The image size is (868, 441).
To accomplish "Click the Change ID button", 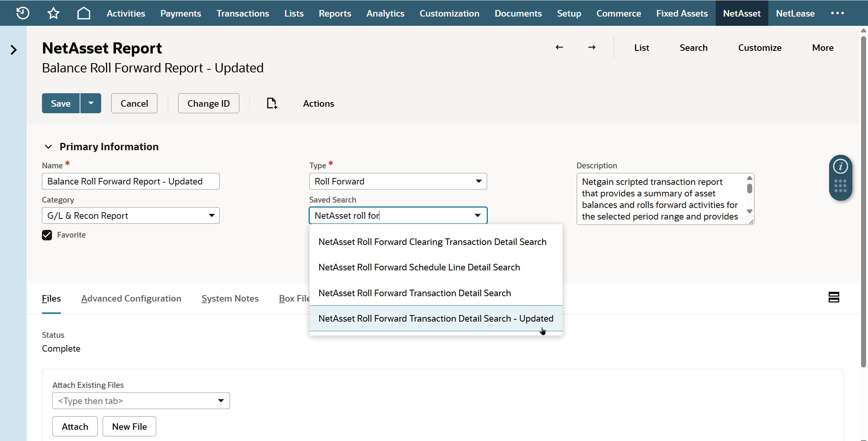I will click(208, 103).
